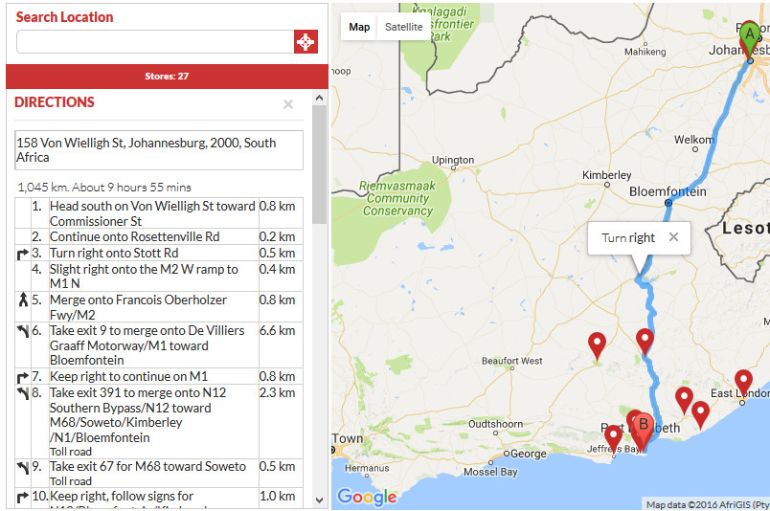Click the exit-left icon of step 8

click(x=23, y=394)
